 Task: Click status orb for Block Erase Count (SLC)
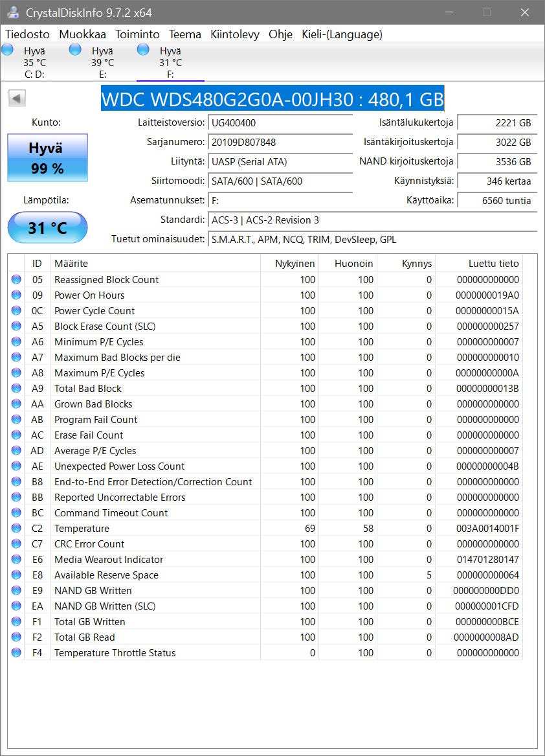point(16,326)
